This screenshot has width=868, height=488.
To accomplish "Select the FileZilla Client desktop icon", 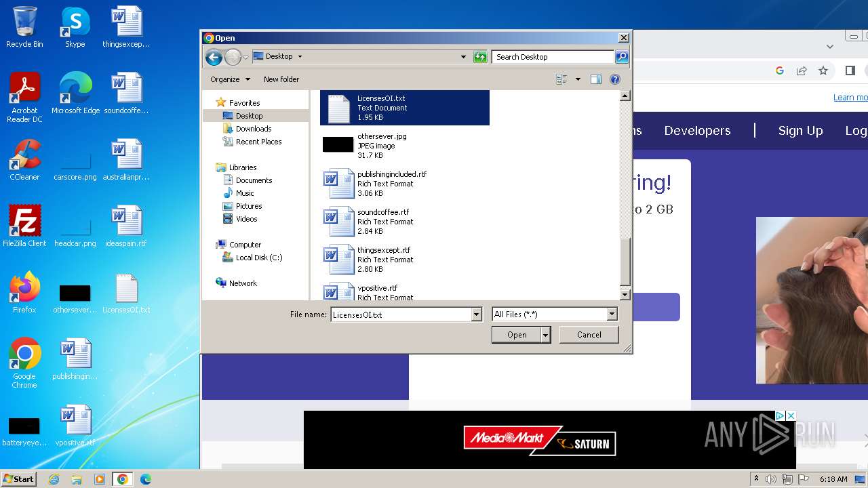I will [x=24, y=226].
